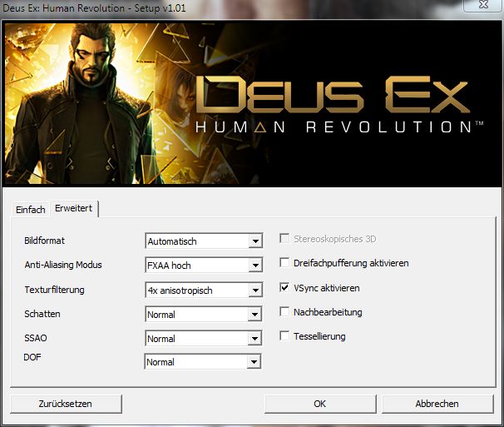The width and height of the screenshot is (504, 427).
Task: Open the Texturfilterung dropdown arrow
Action: point(255,290)
